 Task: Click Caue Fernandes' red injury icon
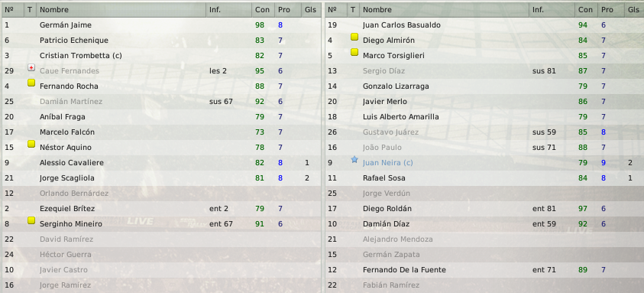pos(31,67)
